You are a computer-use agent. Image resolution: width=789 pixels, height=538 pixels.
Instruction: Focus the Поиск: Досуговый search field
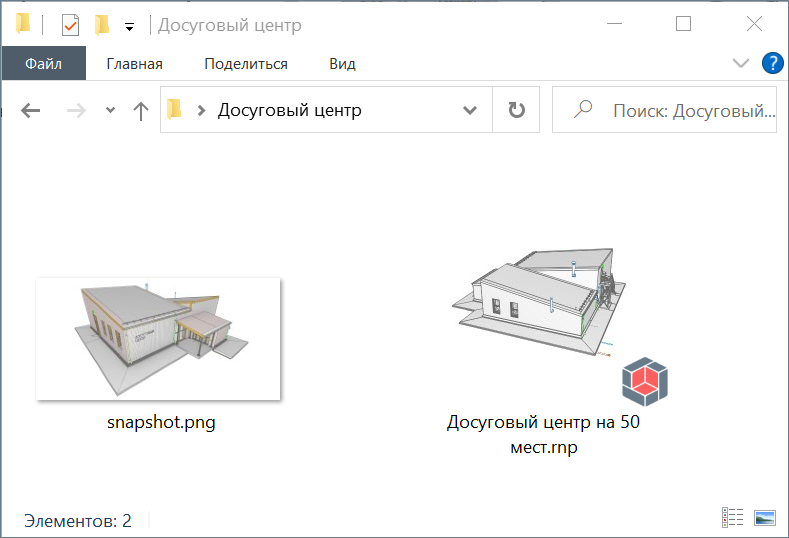coord(664,110)
